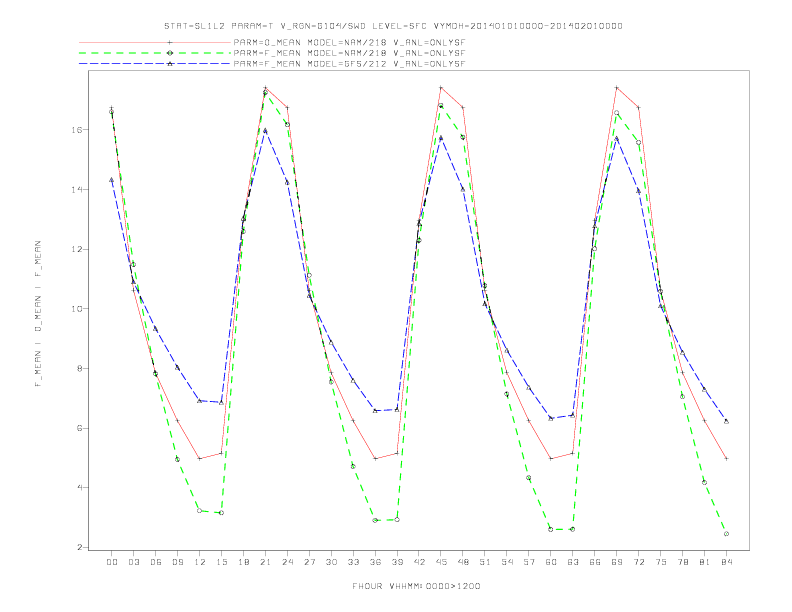
Task: Click the circle marker in the green legend line
Action: tap(170, 53)
